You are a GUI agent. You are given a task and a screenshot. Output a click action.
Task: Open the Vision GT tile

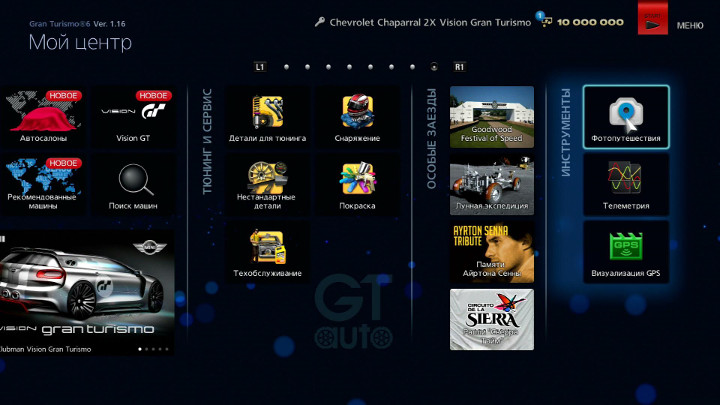click(133, 116)
